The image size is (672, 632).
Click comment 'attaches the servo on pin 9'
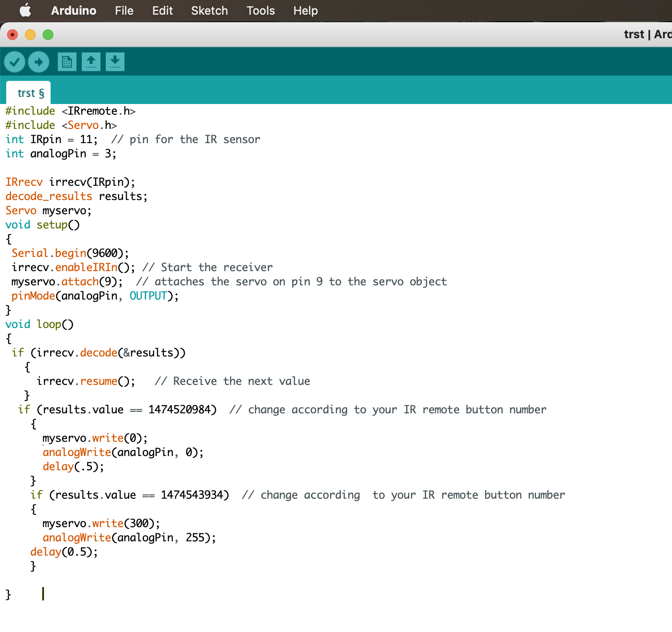point(239,282)
